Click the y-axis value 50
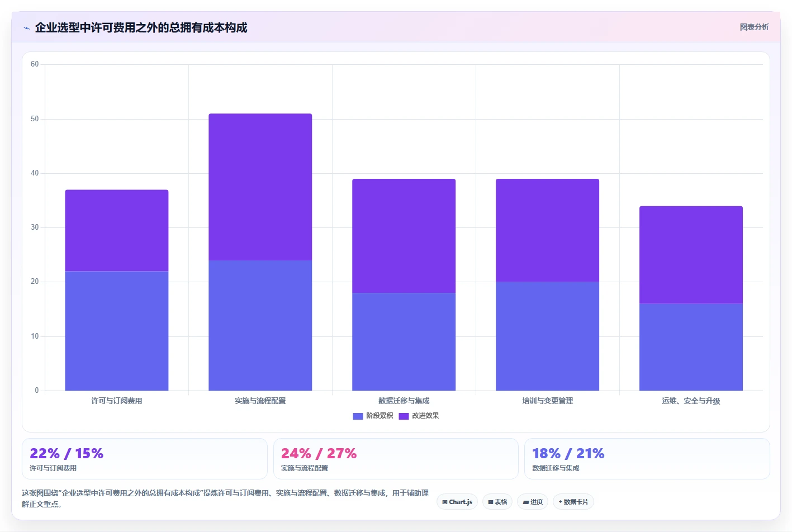The height and width of the screenshot is (532, 792). point(35,119)
